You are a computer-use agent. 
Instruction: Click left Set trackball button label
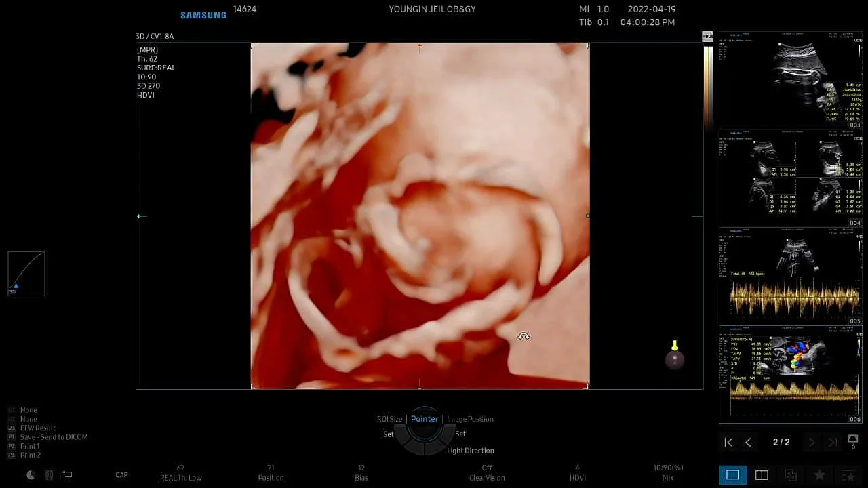(388, 434)
